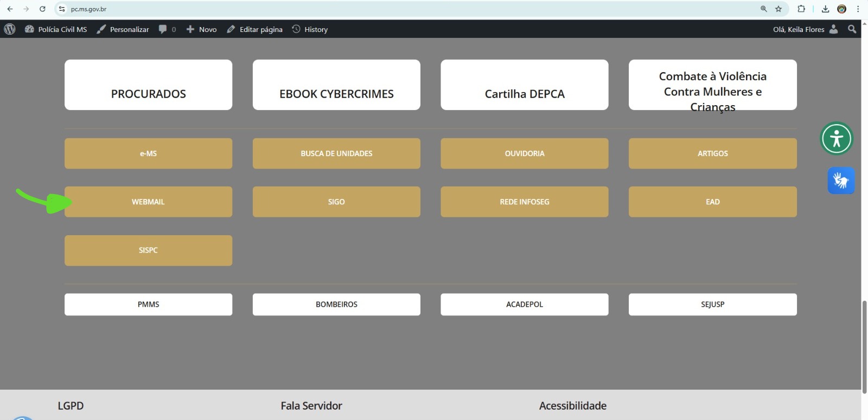Open browser downloads icon
This screenshot has width=868, height=420.
pos(825,9)
